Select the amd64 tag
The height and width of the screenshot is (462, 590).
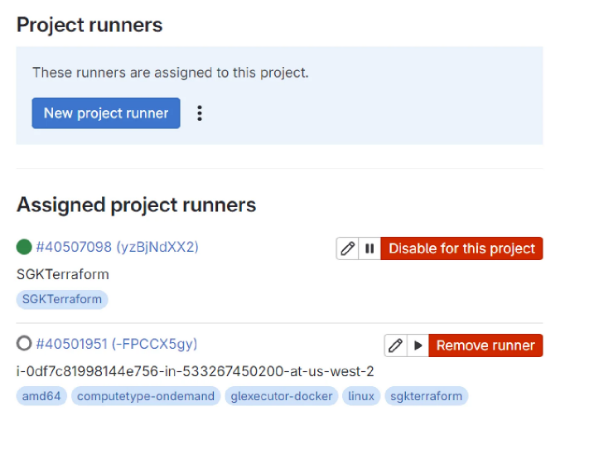pyautogui.click(x=41, y=396)
